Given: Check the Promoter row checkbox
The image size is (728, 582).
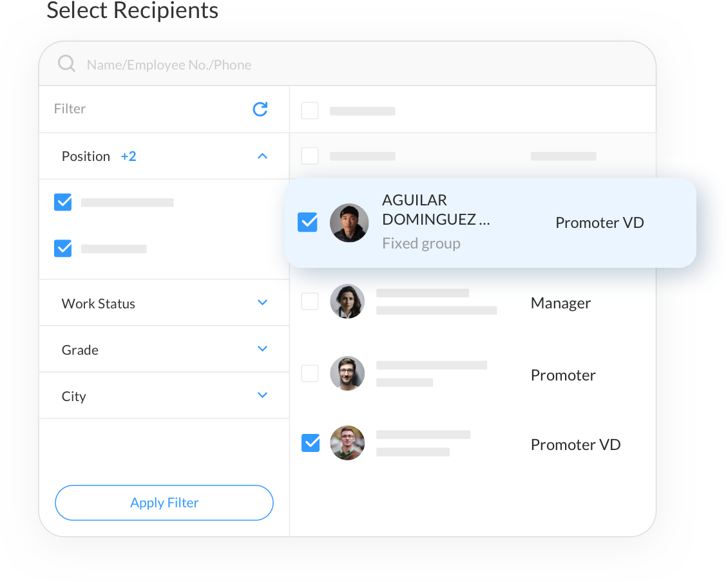Looking at the screenshot, I should pos(310,373).
